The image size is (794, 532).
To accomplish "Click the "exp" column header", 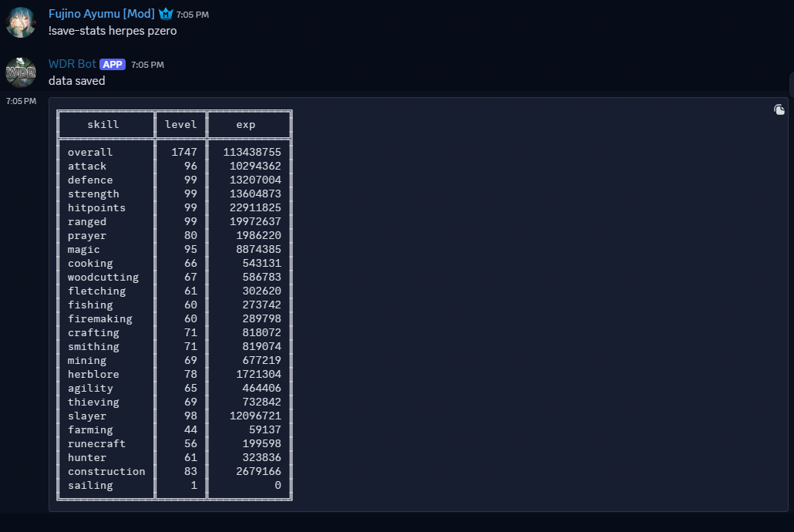I will pos(246,124).
